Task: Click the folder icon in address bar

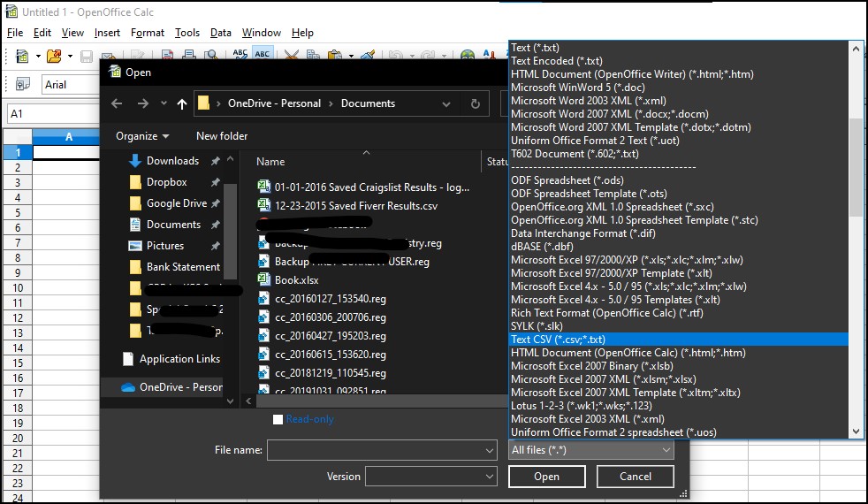Action: (x=203, y=103)
